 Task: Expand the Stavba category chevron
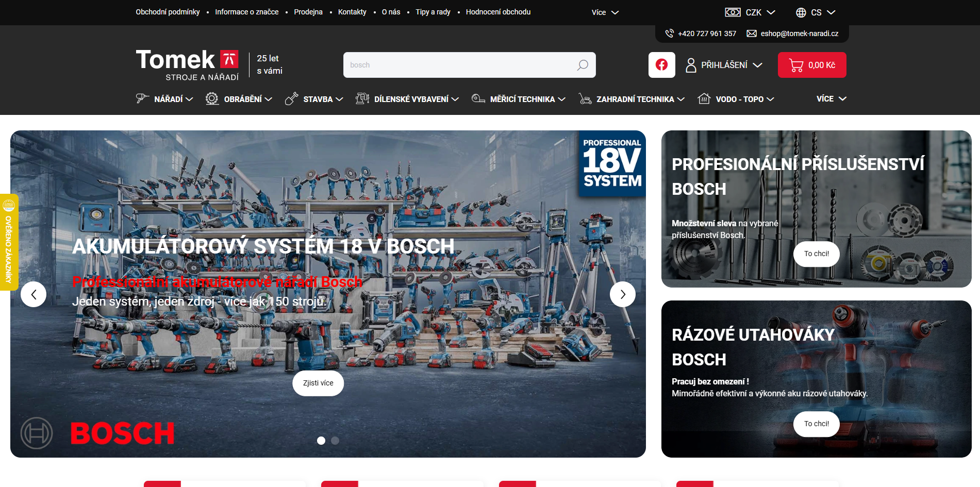point(339,99)
